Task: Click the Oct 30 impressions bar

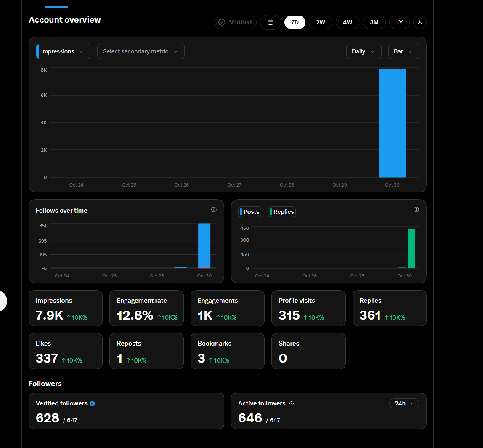Action: (392, 123)
